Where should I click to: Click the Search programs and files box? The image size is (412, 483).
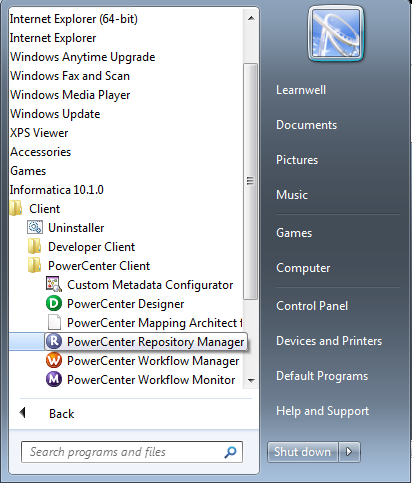pyautogui.click(x=132, y=452)
